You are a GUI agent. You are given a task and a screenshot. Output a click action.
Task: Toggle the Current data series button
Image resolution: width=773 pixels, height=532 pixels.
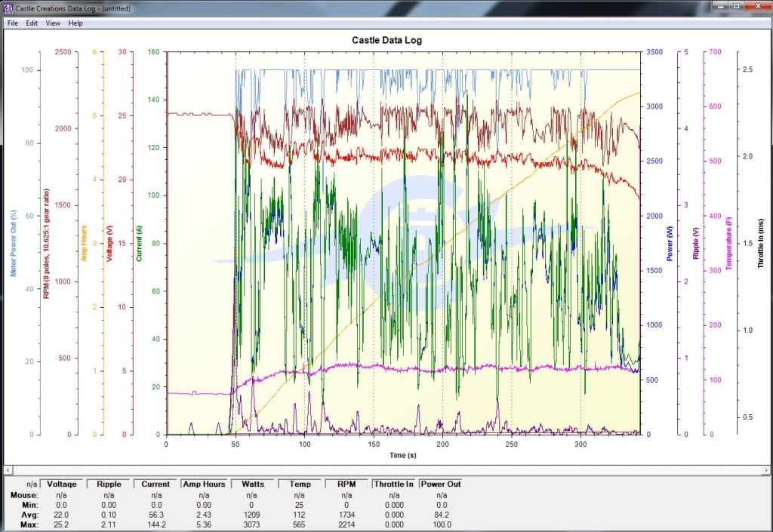[x=156, y=484]
